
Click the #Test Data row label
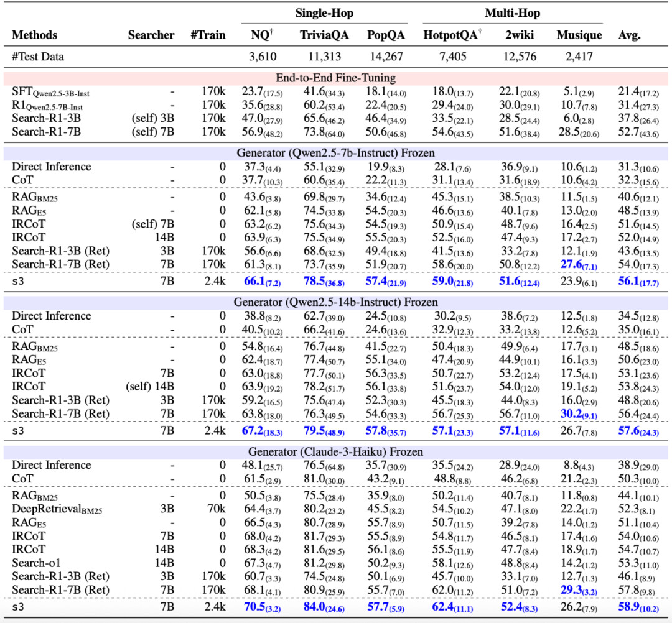(38, 57)
